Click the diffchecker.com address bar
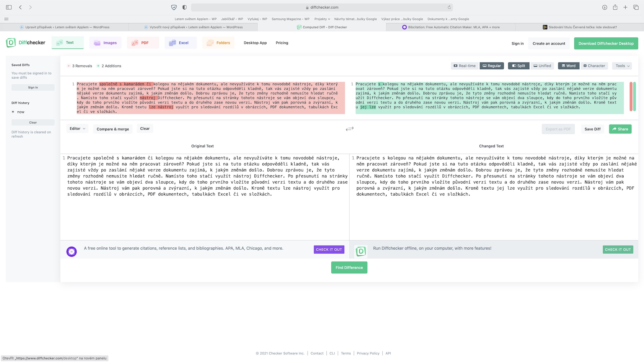644x362 pixels. [322, 7]
